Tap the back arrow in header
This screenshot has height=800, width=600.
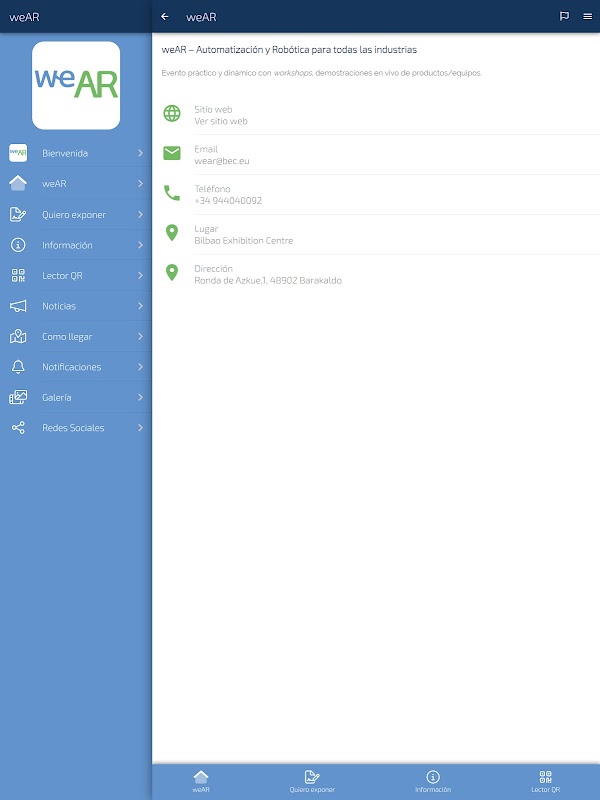165,17
